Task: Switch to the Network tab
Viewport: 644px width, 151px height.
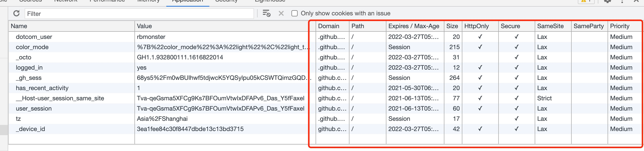Action: point(66,1)
